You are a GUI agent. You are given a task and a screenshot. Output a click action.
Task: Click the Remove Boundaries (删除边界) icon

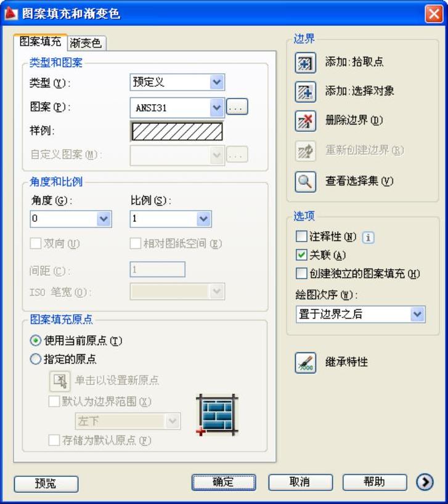click(x=305, y=121)
